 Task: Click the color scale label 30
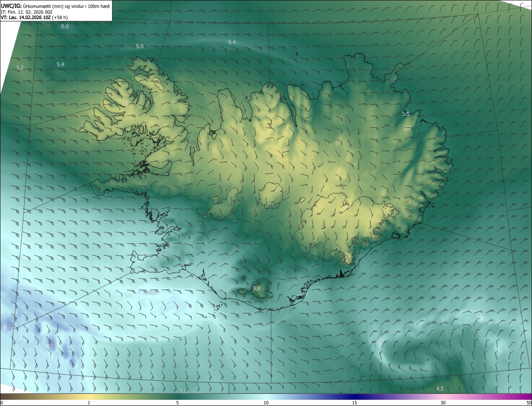(443, 403)
